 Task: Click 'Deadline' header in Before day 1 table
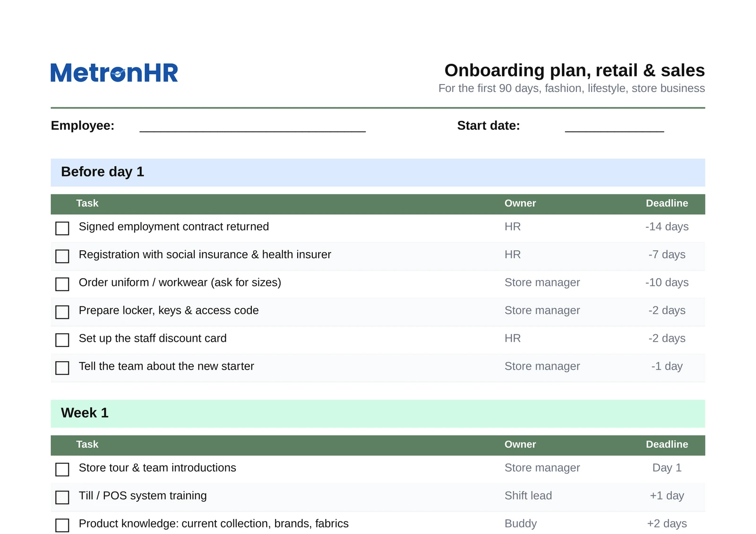click(667, 203)
